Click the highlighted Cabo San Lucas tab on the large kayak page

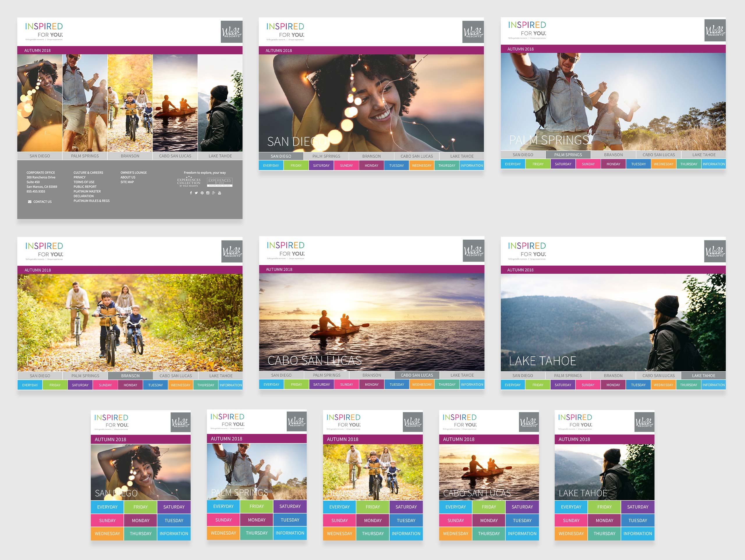click(417, 375)
